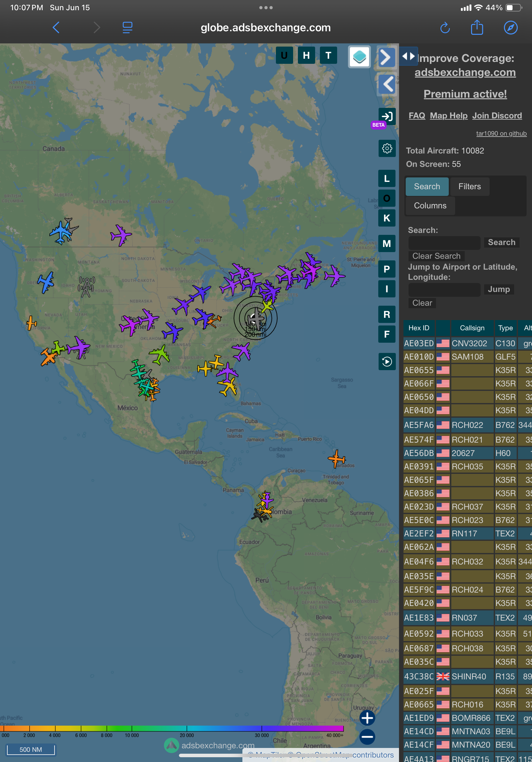532x762 pixels.
Task: Open the FAQ link
Action: (417, 116)
